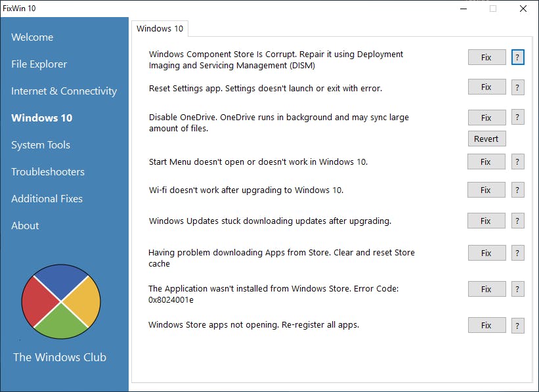Fix Disable OneDrive background sync
539x392 pixels.
[486, 118]
